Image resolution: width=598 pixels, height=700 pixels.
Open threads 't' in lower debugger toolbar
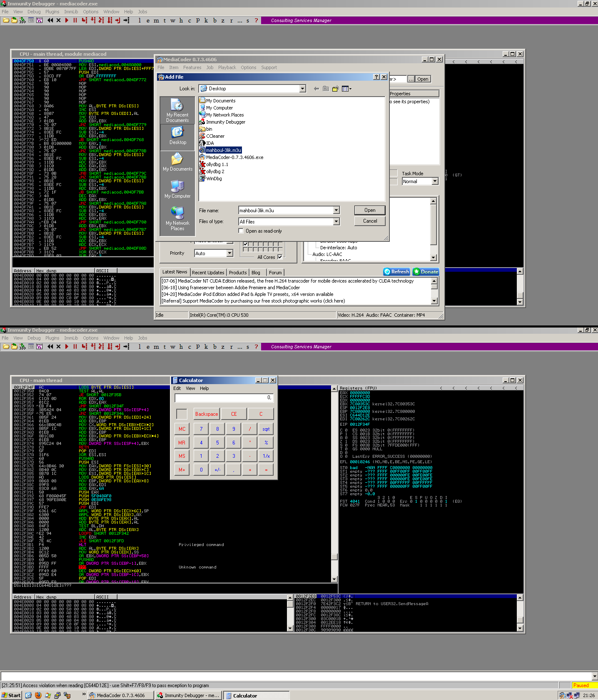pos(164,347)
